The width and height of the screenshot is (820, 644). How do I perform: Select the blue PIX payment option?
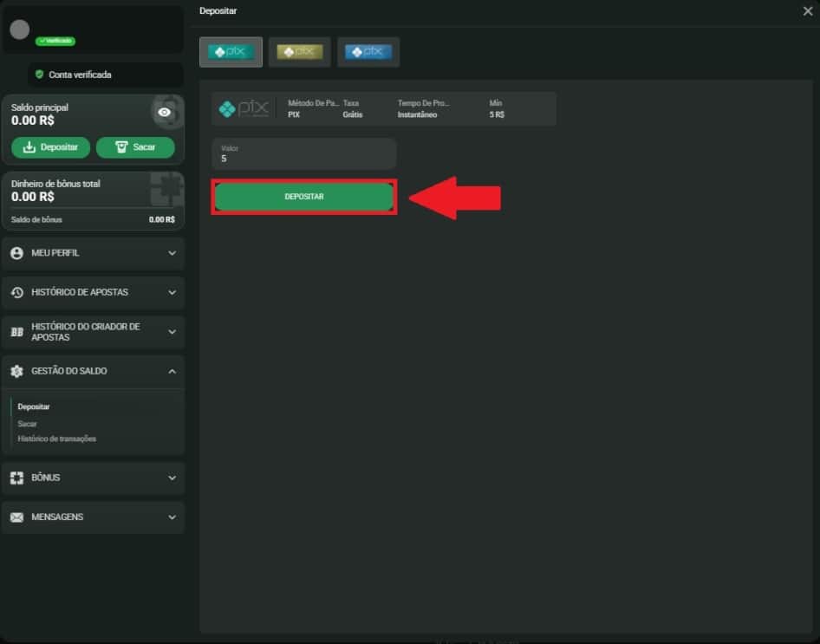click(368, 52)
